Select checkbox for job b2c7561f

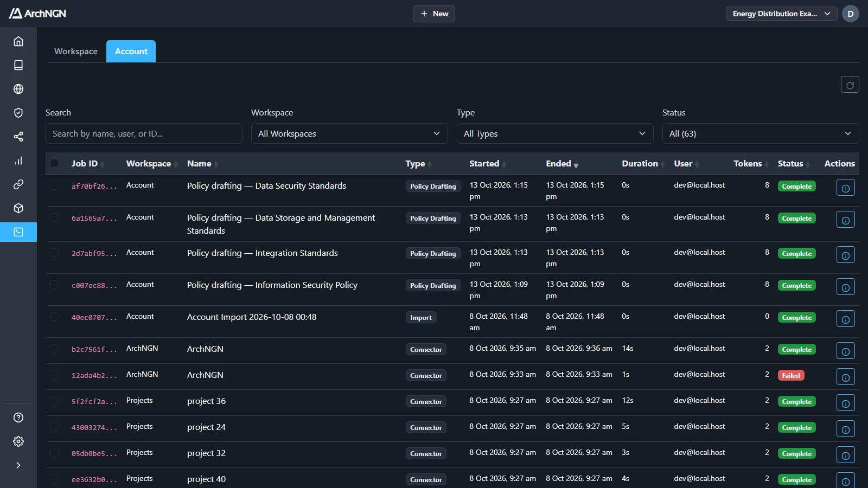click(x=54, y=349)
